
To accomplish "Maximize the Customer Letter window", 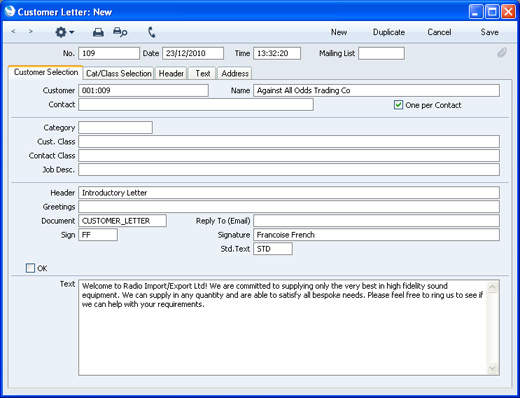I will pos(492,12).
